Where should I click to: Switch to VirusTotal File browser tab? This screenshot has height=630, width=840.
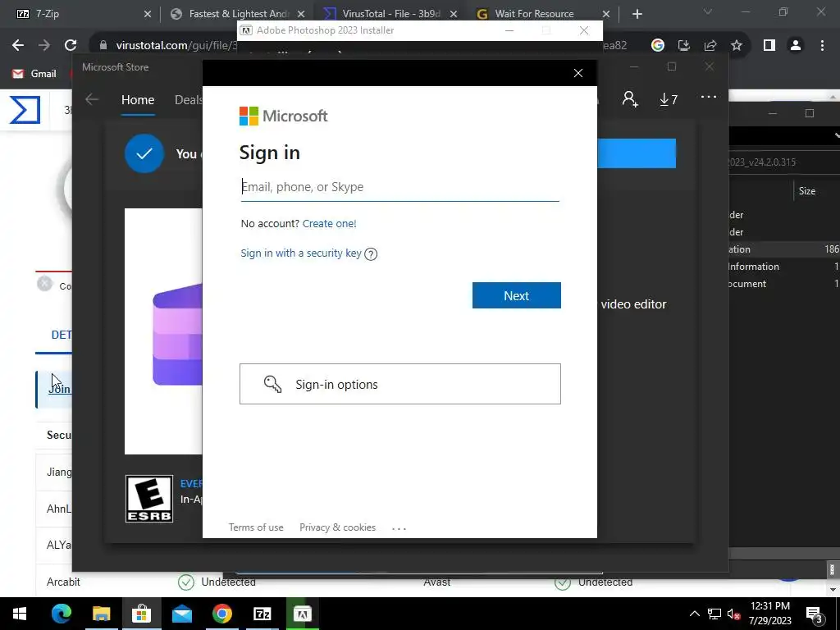click(391, 14)
